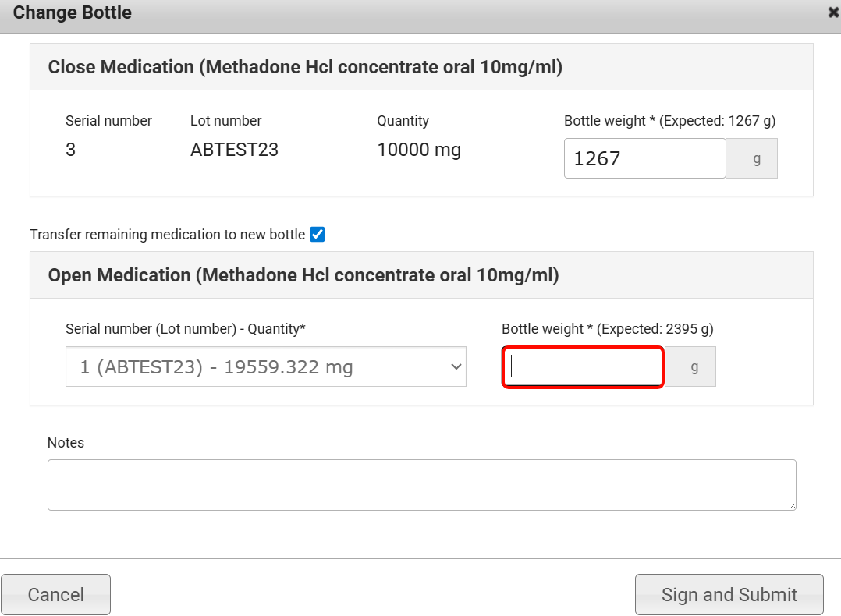
Task: Uncheck Transfer remaining medication checkbox
Action: point(318,234)
